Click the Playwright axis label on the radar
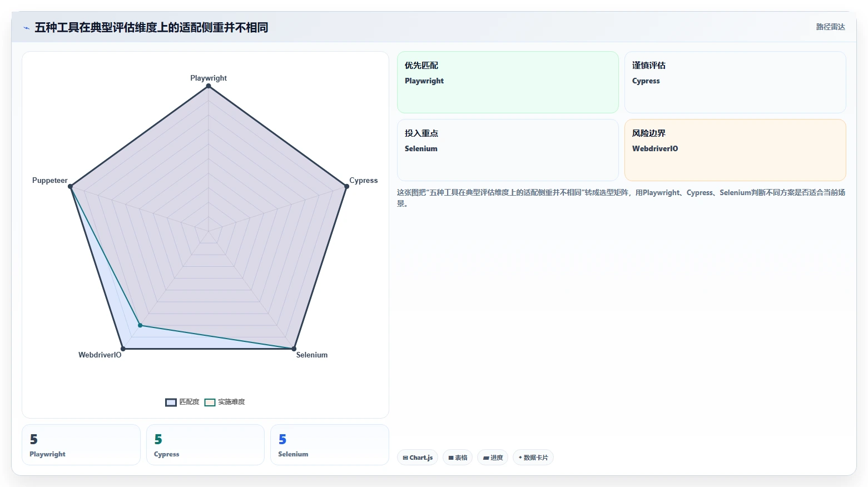868x487 pixels. click(209, 78)
